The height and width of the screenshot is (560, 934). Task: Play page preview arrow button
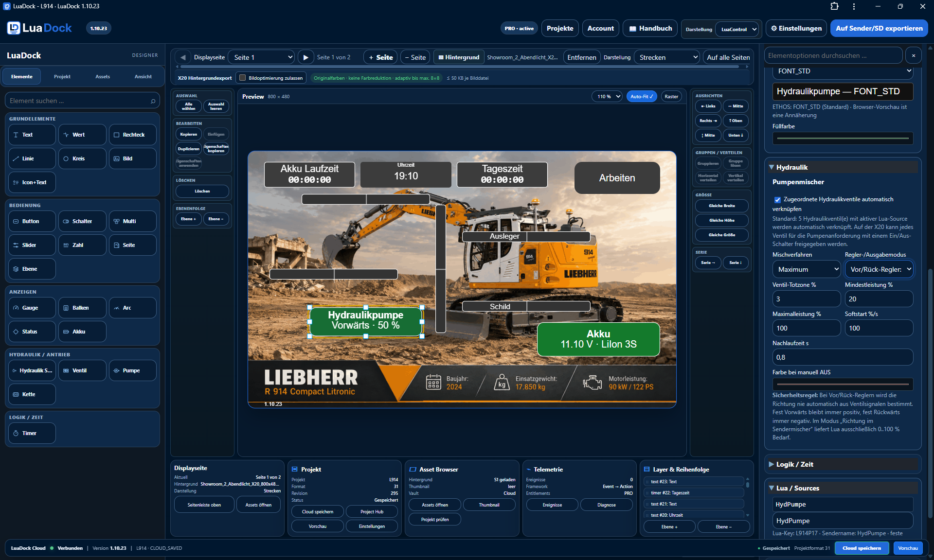305,57
